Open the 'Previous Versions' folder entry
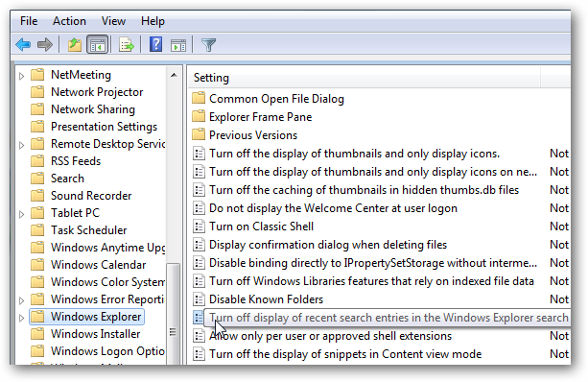Viewport: 588px width, 382px height. coord(253,135)
